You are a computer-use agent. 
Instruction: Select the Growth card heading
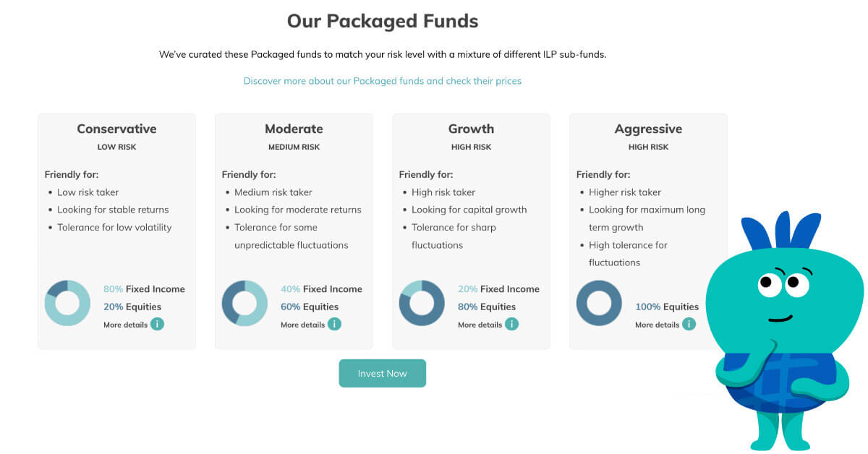click(x=471, y=129)
